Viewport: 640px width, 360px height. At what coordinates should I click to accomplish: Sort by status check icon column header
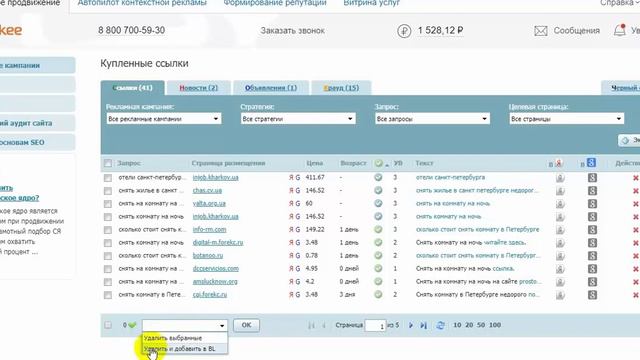click(x=379, y=163)
